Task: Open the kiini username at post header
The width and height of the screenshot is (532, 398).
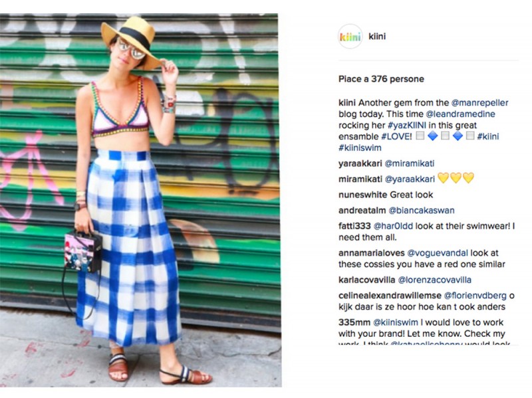Action: [x=377, y=37]
